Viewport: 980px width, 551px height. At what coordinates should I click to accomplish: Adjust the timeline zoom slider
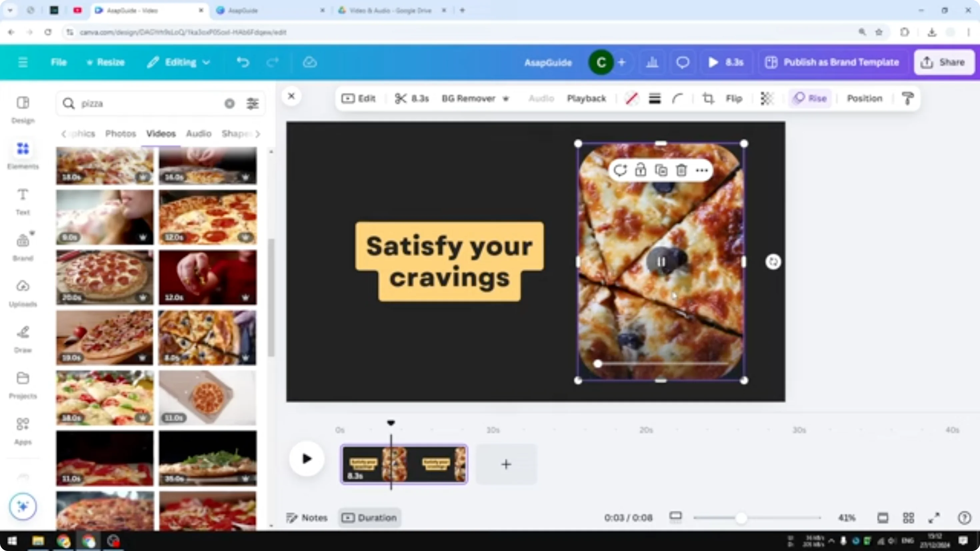coord(741,518)
